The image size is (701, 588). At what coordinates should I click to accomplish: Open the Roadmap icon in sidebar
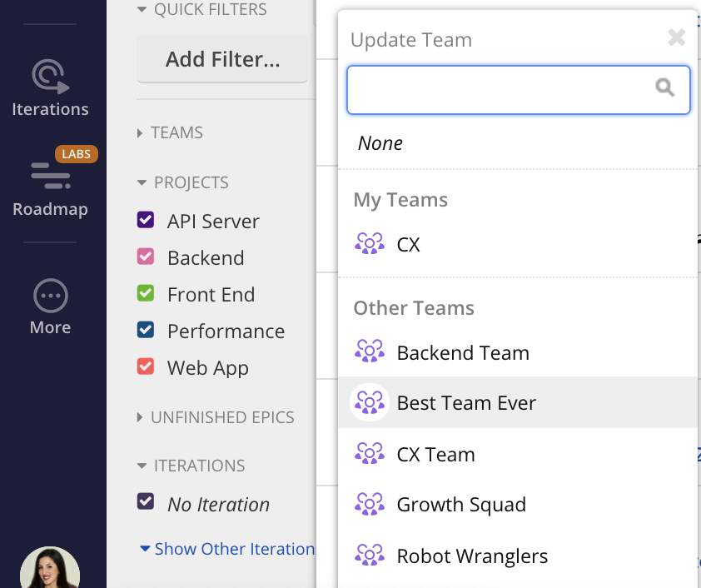coord(50,176)
